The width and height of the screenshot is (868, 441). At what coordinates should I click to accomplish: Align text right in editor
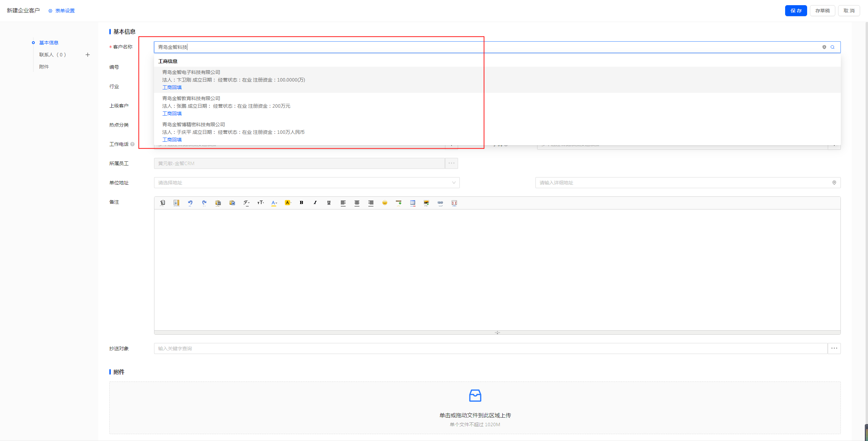[371, 203]
